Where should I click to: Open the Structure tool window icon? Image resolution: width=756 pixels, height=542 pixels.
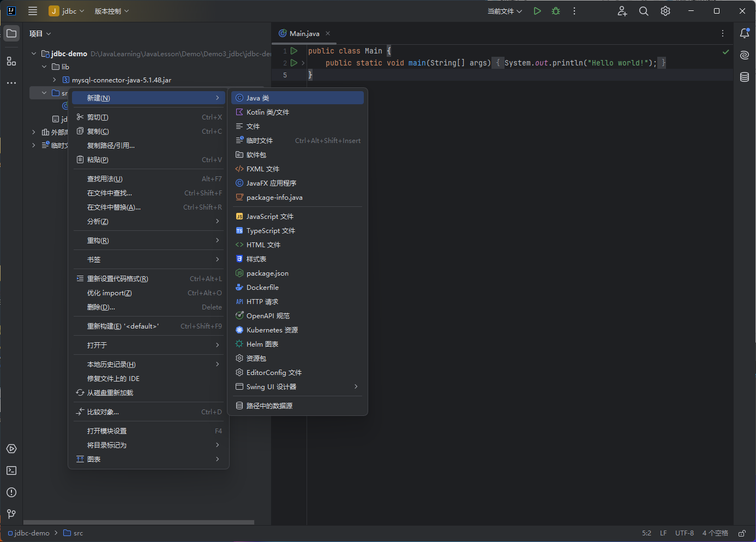[11, 61]
